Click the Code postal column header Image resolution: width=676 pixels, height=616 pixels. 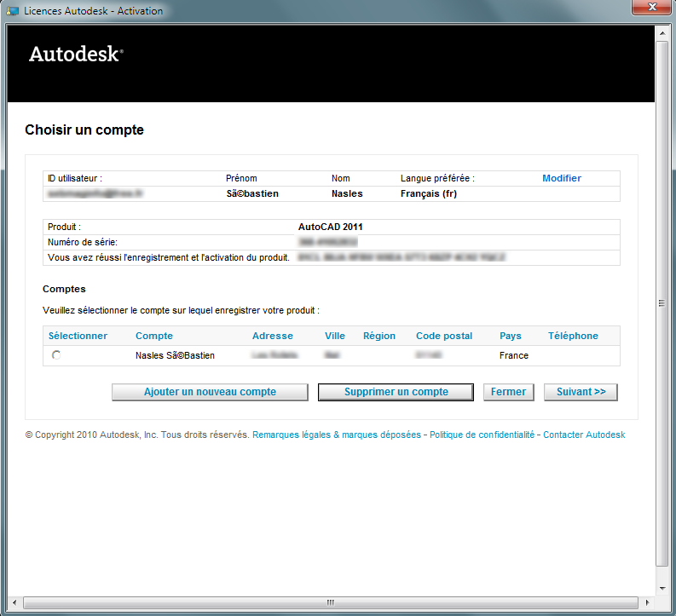tap(443, 336)
